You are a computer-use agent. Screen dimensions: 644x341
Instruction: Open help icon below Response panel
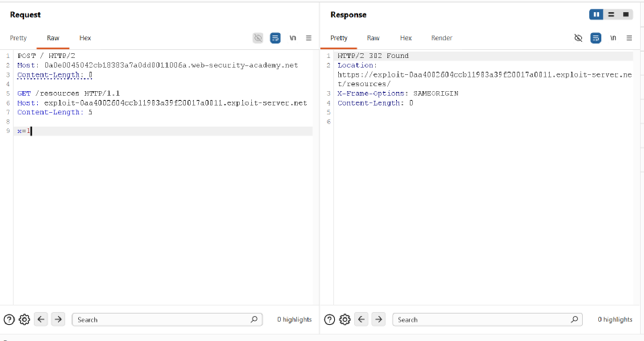[329, 319]
